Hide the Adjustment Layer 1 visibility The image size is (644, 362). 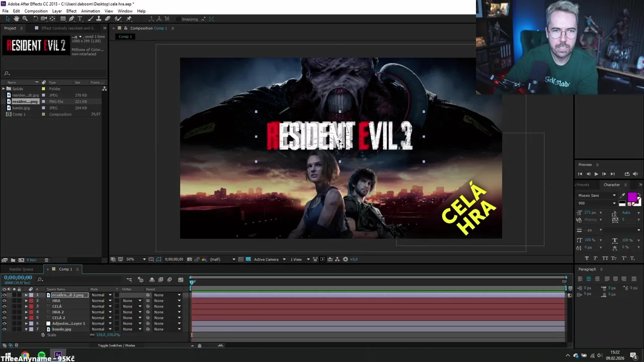pyautogui.click(x=5, y=324)
